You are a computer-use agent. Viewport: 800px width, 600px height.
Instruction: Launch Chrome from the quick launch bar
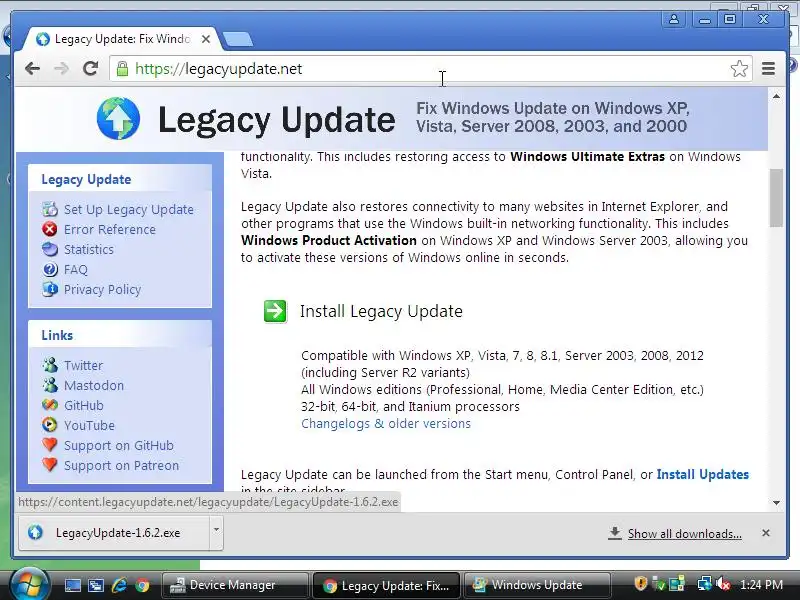(142, 585)
